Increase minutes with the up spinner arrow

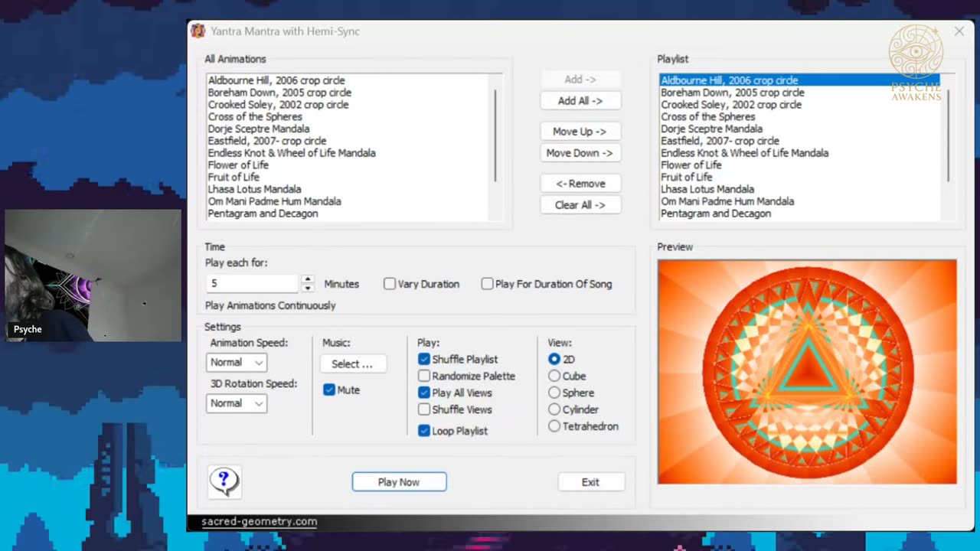[308, 279]
